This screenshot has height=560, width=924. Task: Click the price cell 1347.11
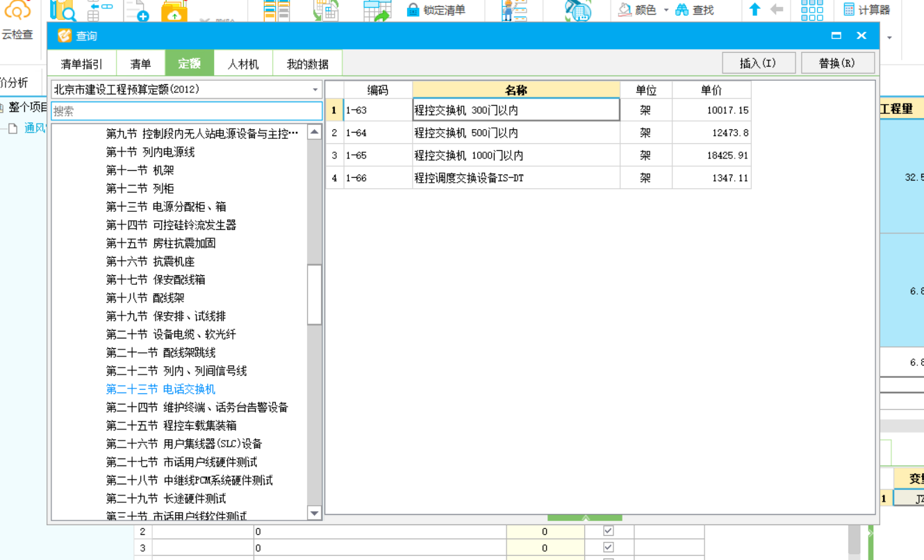pyautogui.click(x=711, y=178)
